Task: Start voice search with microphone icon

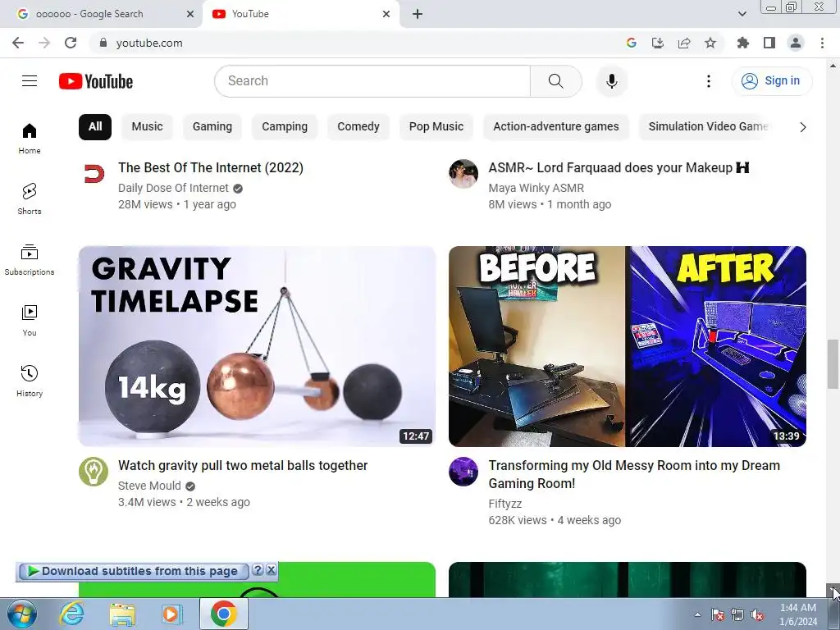Action: point(611,81)
